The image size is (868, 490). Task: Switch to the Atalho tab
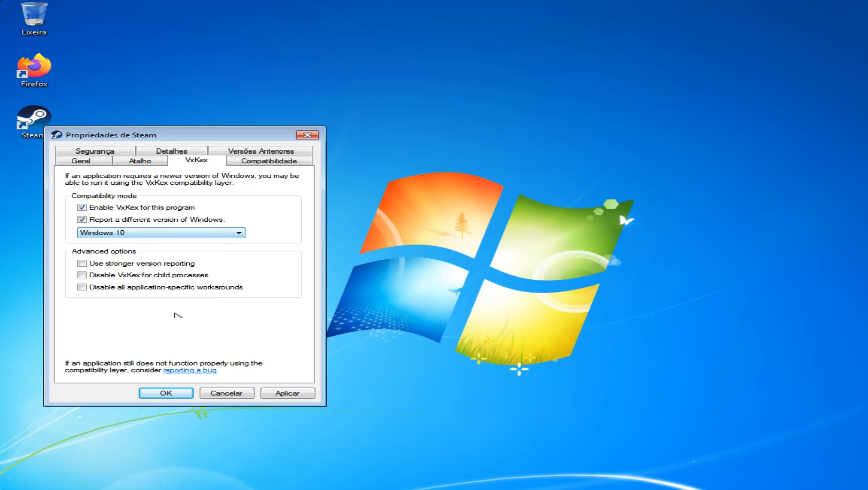[140, 161]
